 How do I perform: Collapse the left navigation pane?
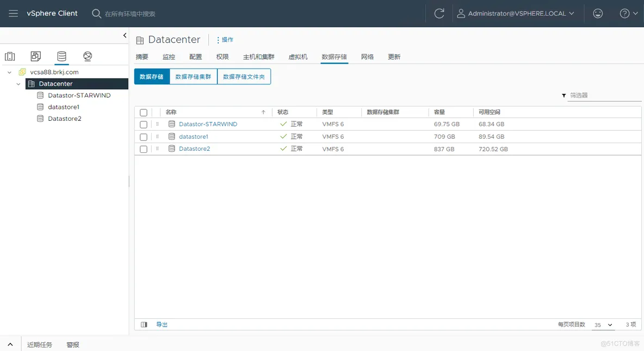pos(125,35)
